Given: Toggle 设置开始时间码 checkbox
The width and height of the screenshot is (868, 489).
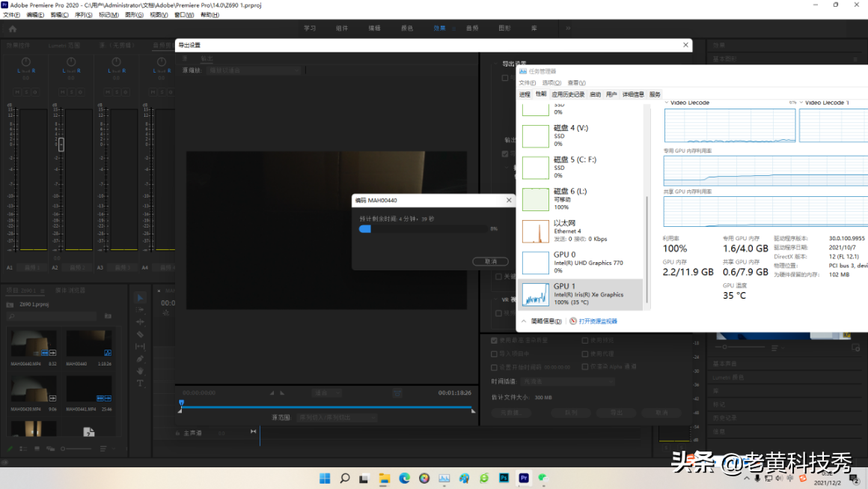Looking at the screenshot, I should click(495, 367).
